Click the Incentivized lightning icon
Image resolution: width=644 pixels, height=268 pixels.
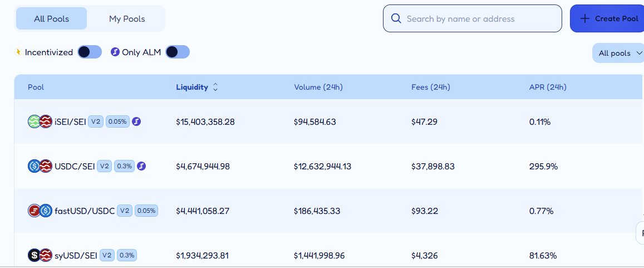point(18,52)
